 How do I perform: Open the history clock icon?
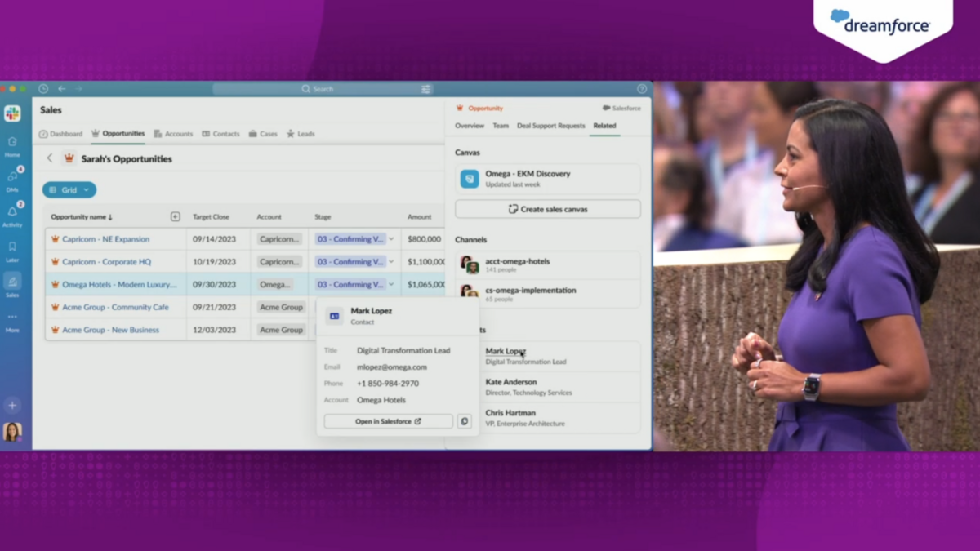point(43,89)
